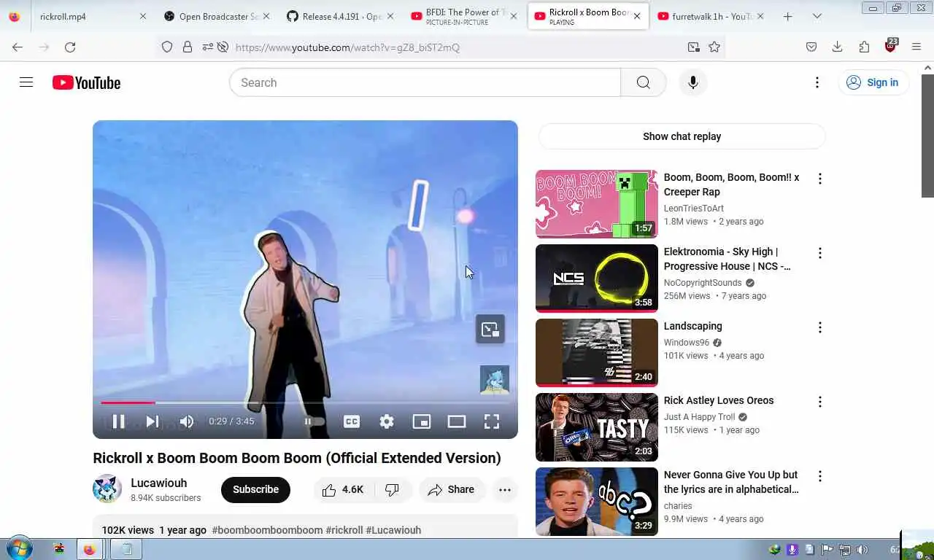Open the player settings gear
934x560 pixels.
(x=387, y=421)
